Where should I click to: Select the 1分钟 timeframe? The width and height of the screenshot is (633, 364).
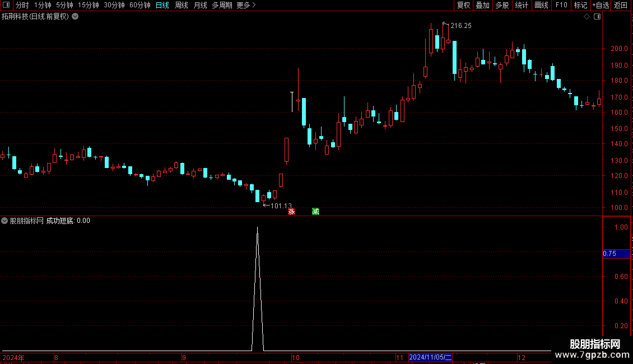click(x=43, y=5)
